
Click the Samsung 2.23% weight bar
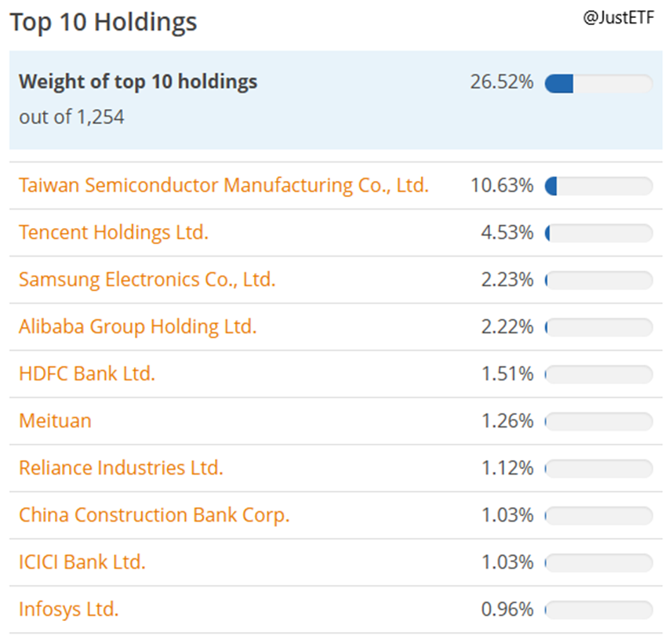(x=598, y=281)
